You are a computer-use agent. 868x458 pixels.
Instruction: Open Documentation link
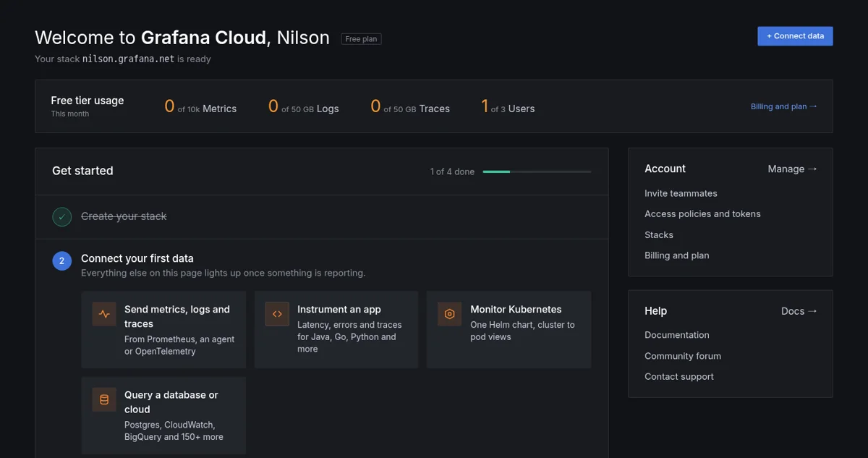tap(677, 335)
